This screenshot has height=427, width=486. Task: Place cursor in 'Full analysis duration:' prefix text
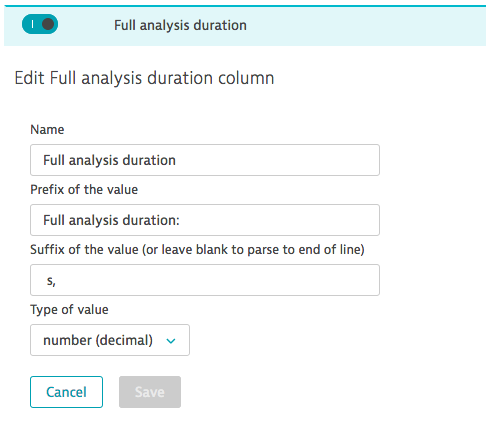[x=111, y=220]
